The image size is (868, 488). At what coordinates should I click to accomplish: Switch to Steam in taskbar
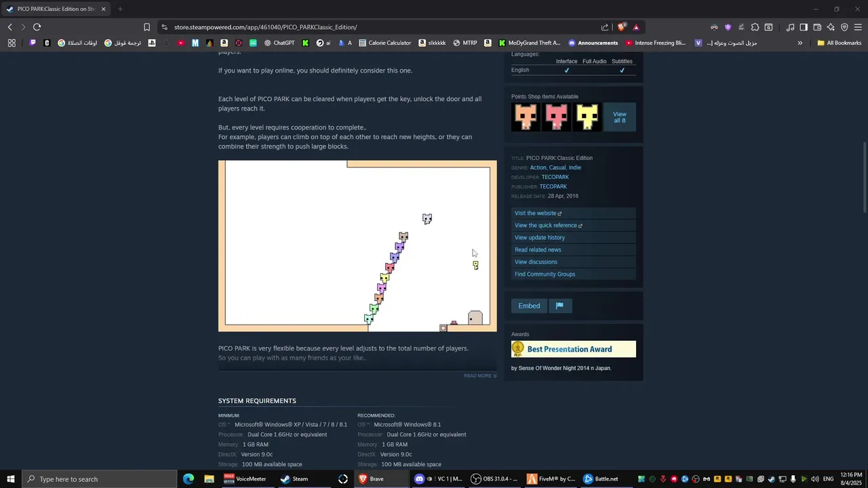pos(304,479)
